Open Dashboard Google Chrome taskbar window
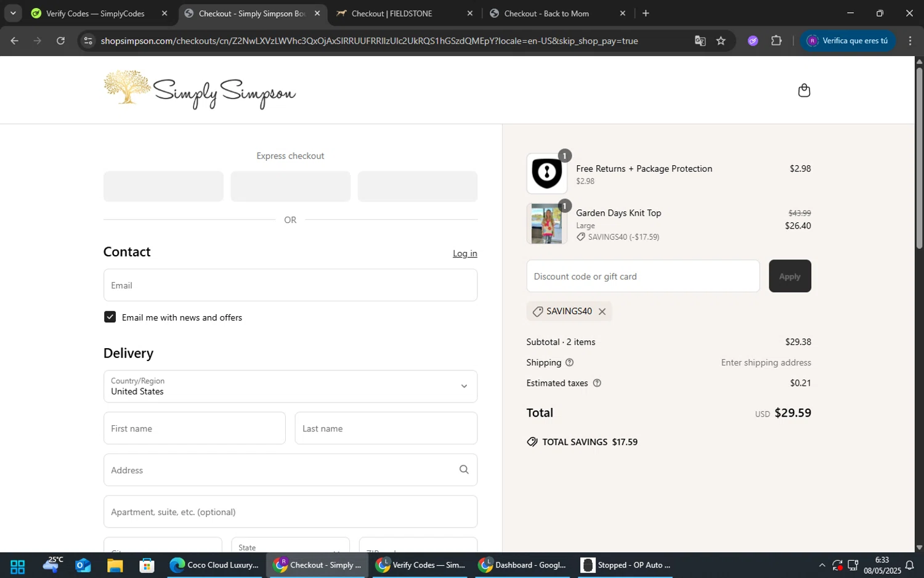This screenshot has height=578, width=924. (x=523, y=565)
